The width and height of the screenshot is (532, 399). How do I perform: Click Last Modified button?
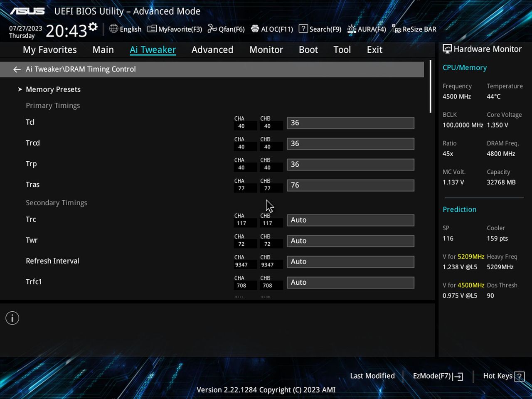click(372, 376)
